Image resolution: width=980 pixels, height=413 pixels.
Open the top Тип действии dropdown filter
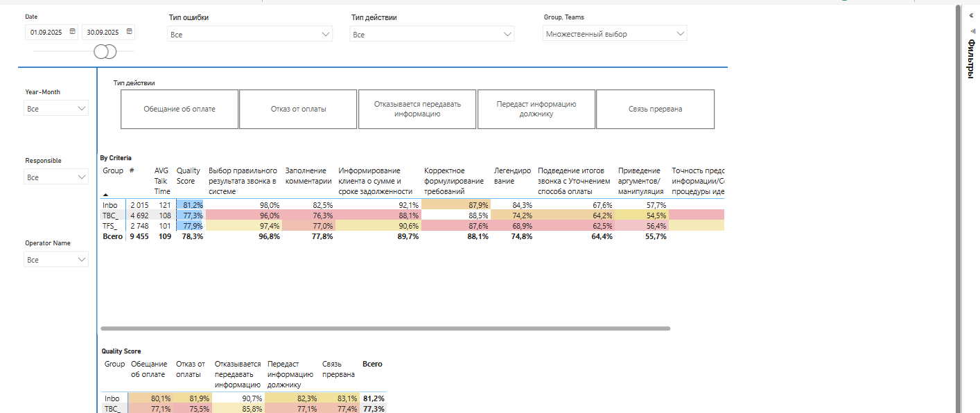(508, 34)
